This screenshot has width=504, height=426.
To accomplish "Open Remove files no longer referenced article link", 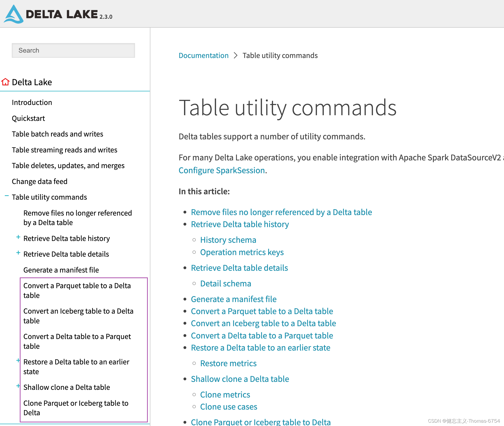I will pyautogui.click(x=281, y=212).
